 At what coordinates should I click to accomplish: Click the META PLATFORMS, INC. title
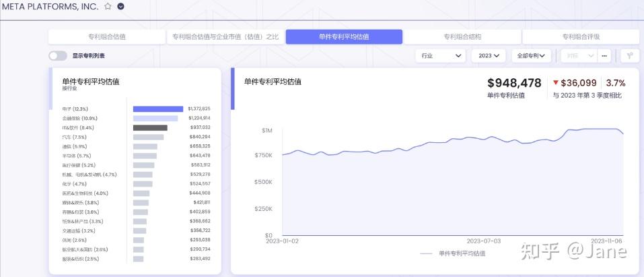[x=50, y=7]
